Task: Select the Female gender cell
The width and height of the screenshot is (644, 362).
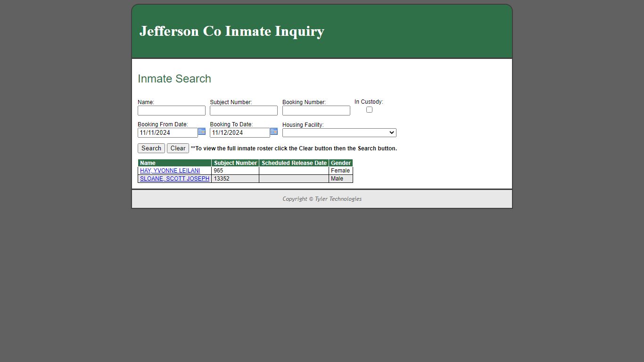Action: pyautogui.click(x=341, y=171)
